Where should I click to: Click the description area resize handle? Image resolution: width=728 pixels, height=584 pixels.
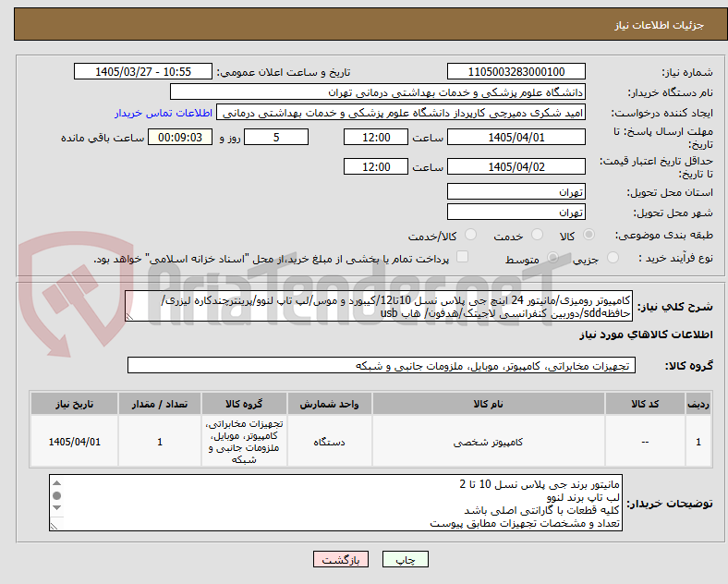130,317
